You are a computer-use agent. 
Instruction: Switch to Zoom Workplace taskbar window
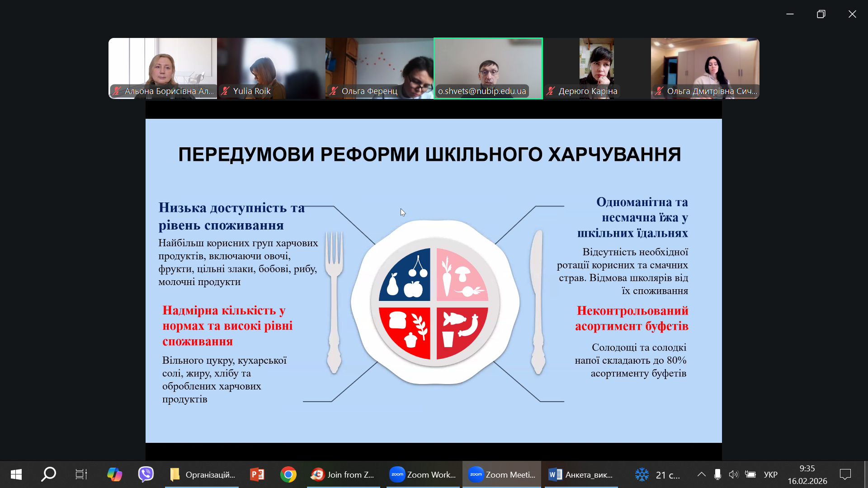click(423, 474)
